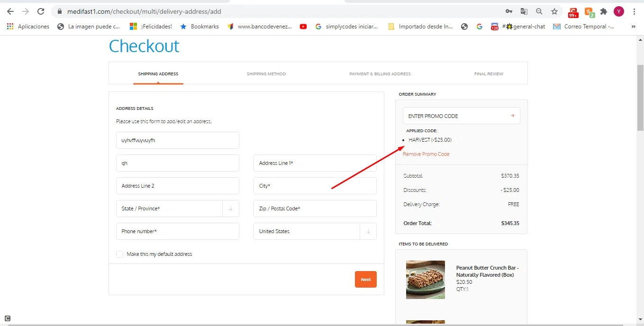Screen dimensions: 644x326
Task: Open Peanut Butter Crunch Bar product title
Action: coord(488,272)
